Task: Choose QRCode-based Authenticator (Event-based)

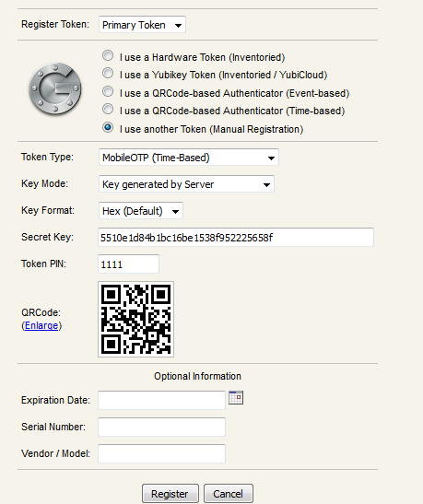Action: pos(108,91)
